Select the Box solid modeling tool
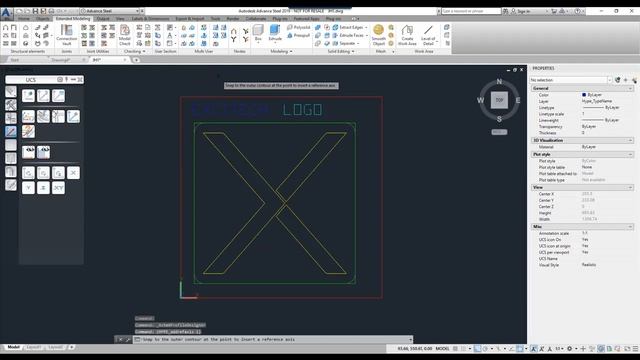 (258, 33)
